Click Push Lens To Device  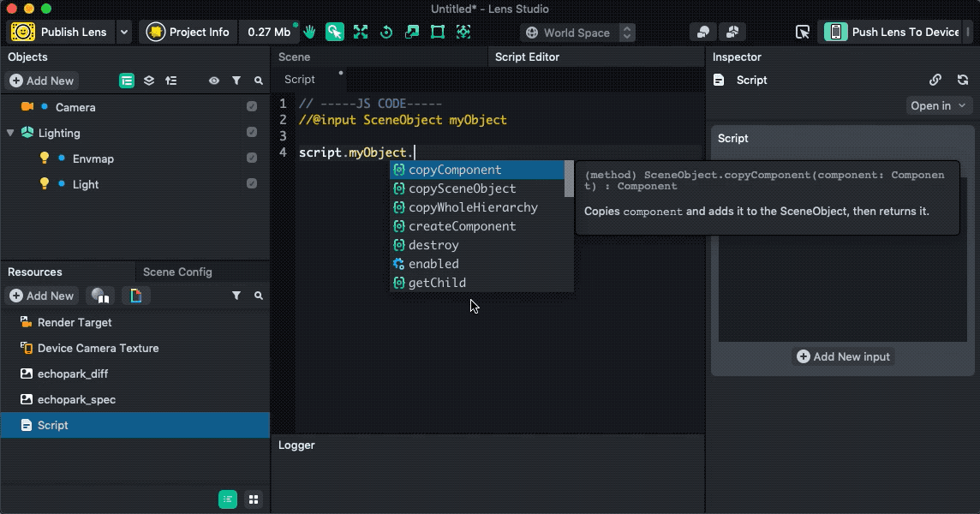click(892, 32)
